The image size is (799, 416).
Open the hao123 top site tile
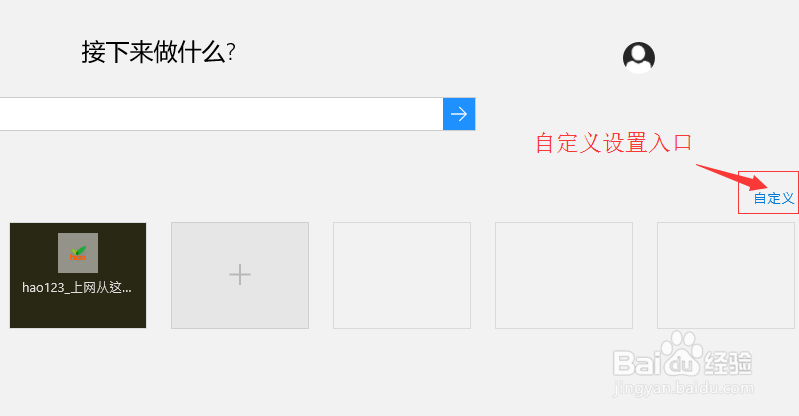tap(78, 275)
